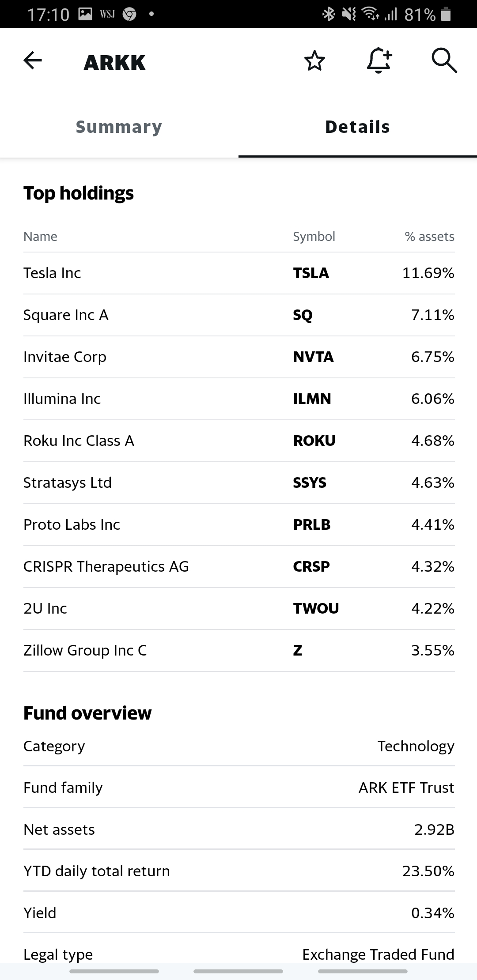Select the Details tab
The height and width of the screenshot is (980, 477).
357,127
